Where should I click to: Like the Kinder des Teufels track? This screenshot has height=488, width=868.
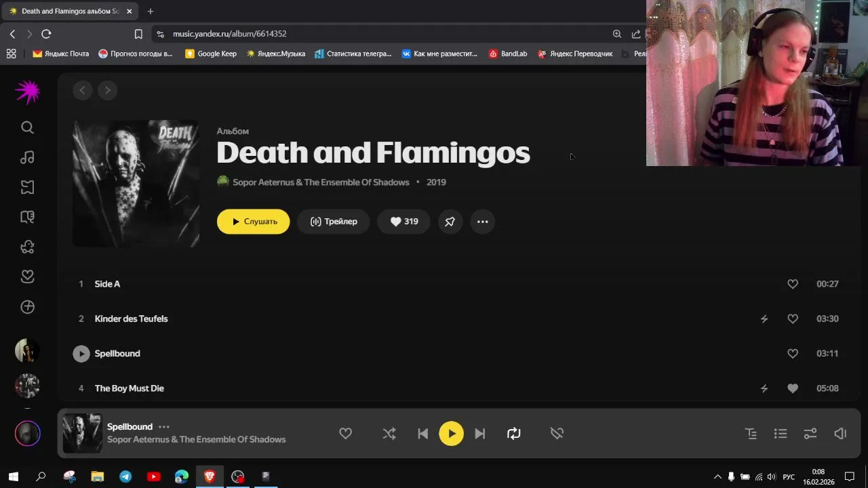click(793, 319)
